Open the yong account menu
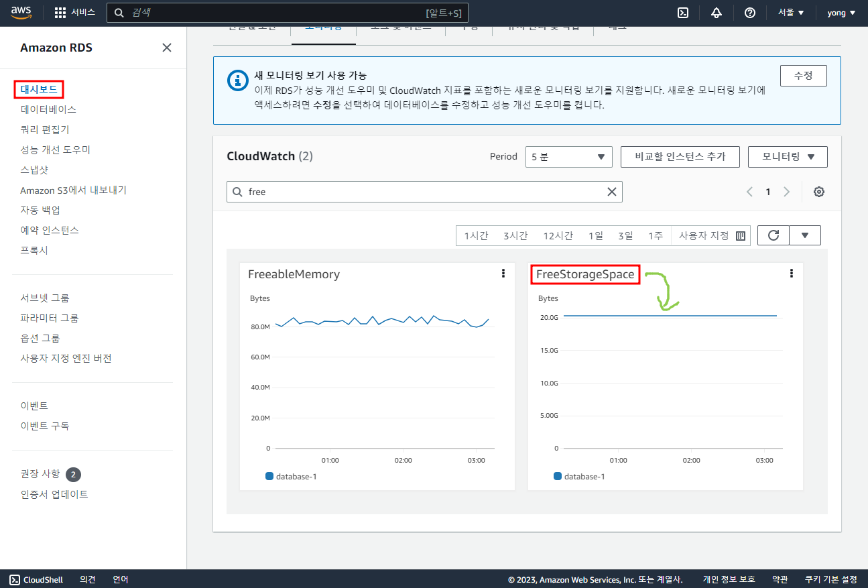The width and height of the screenshot is (868, 588). tap(841, 13)
